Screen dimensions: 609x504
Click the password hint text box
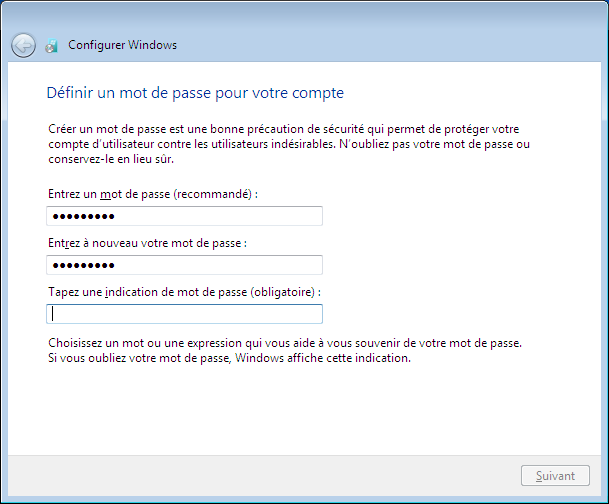coord(184,314)
